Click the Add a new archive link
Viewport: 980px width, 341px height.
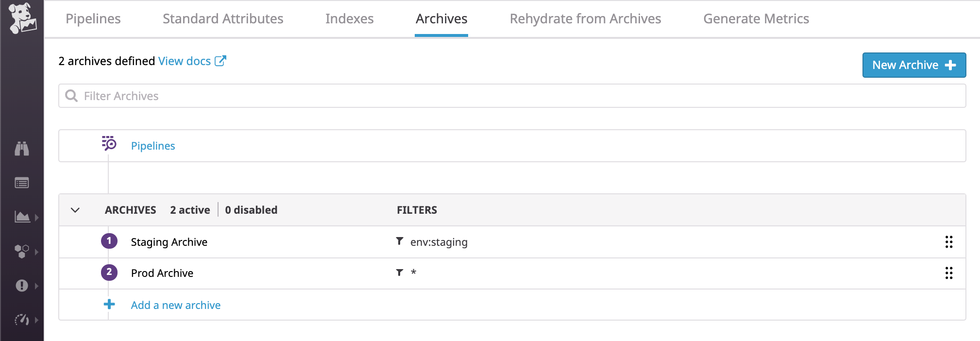coord(175,305)
